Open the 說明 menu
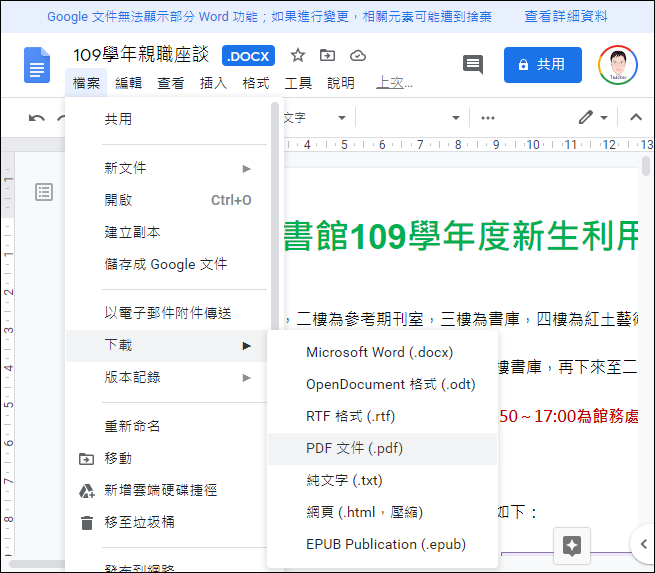The width and height of the screenshot is (655, 573). pyautogui.click(x=341, y=83)
